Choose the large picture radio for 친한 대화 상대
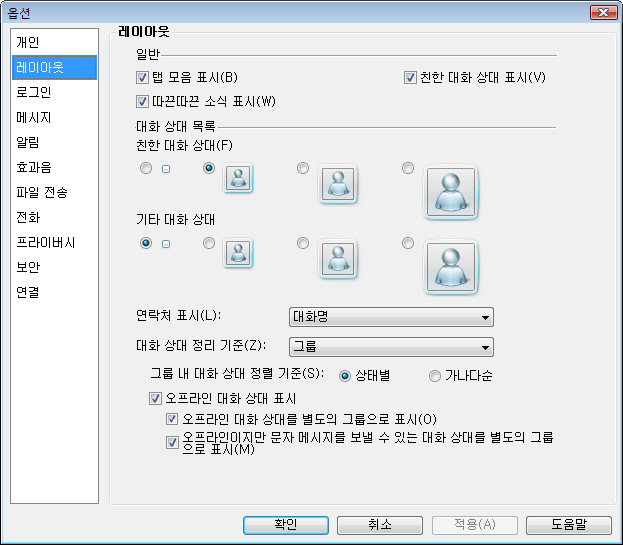The width and height of the screenshot is (623, 545). pos(408,168)
